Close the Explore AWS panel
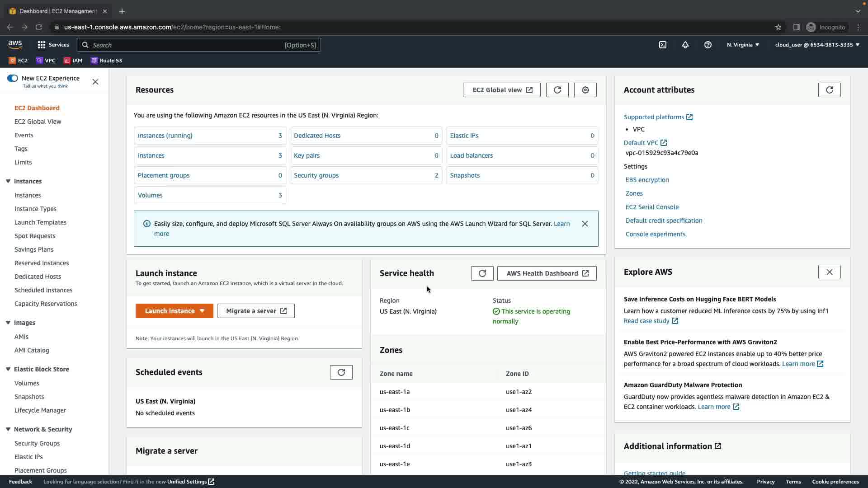Viewport: 868px width, 488px height. (x=829, y=272)
